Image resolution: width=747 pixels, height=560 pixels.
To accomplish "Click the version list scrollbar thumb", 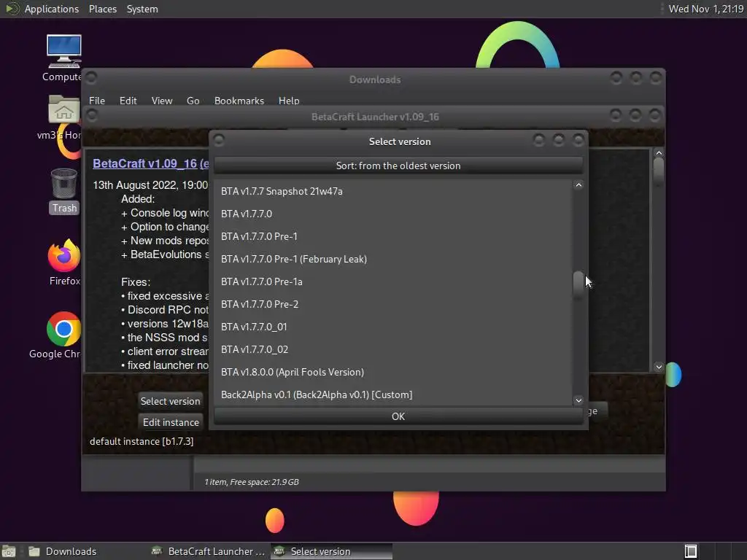I will 578,285.
